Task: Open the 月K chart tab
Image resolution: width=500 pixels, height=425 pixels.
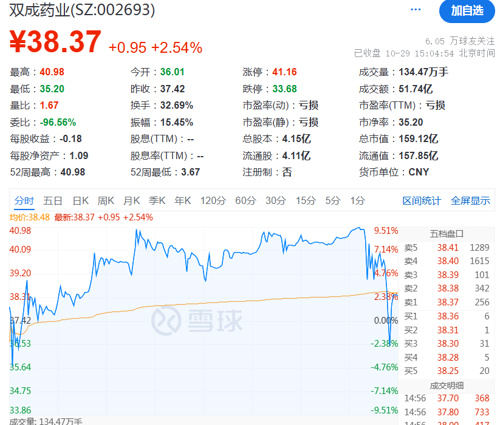Action: (131, 201)
